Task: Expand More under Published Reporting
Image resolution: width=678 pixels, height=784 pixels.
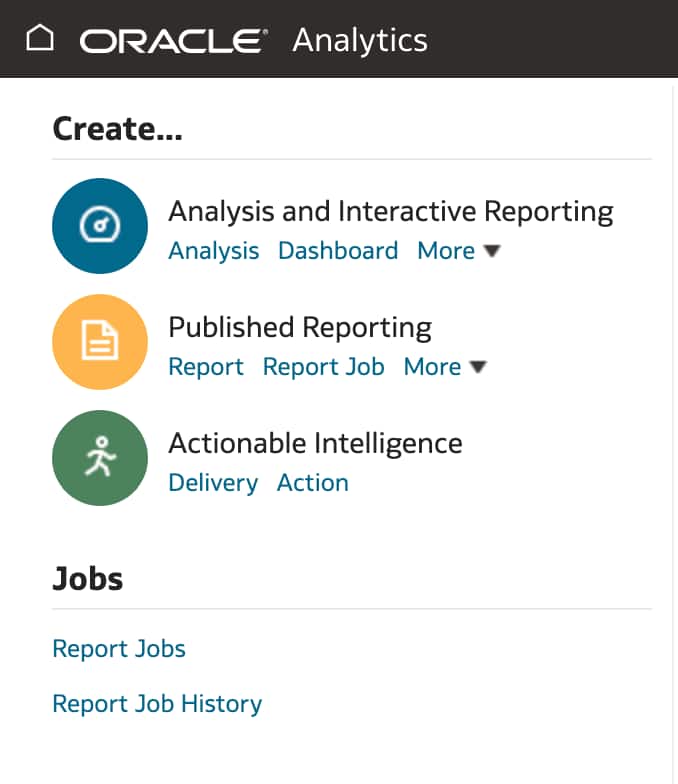Action: (x=445, y=366)
